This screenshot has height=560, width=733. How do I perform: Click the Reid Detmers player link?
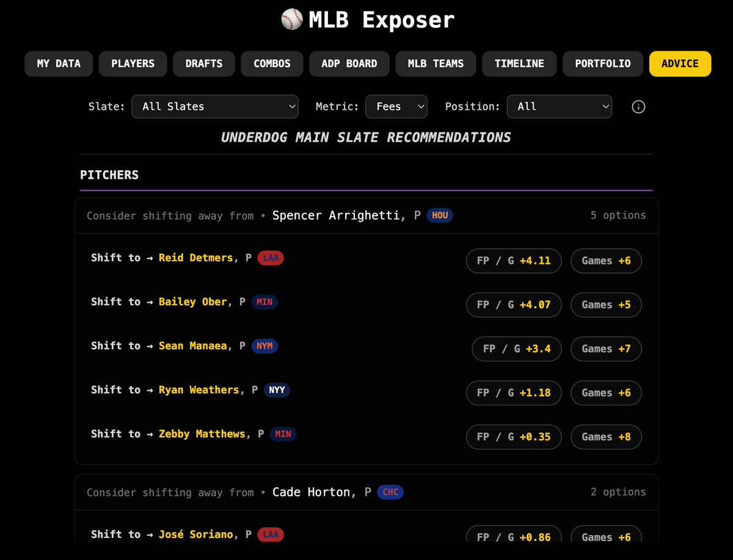195,258
